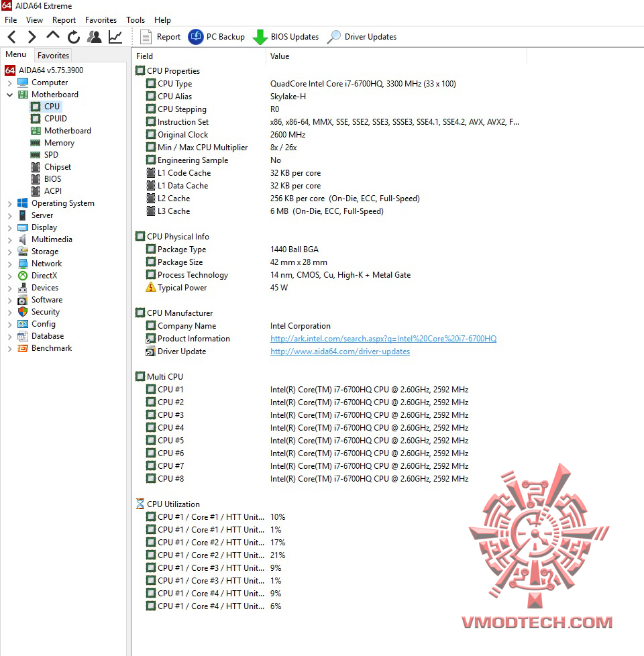Screen dimensions: 644x656
Task: Select the BIOS tree item
Action: pos(53,178)
